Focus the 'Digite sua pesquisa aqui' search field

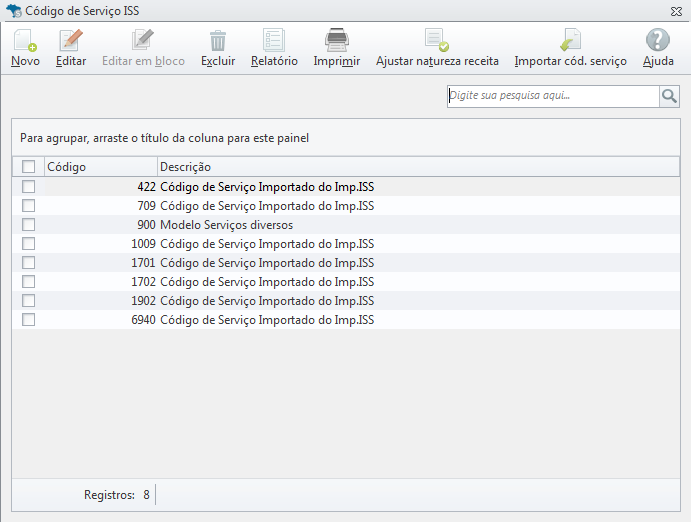coord(553,96)
